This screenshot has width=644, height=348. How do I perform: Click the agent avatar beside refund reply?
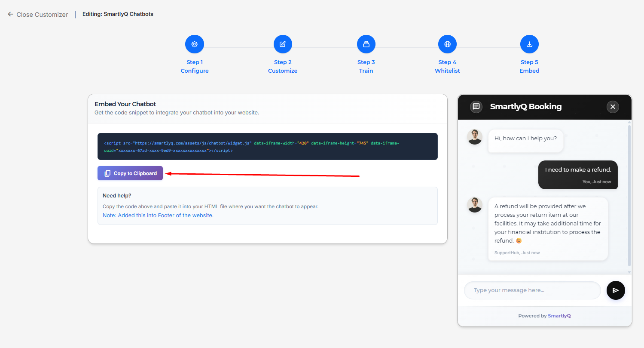tap(475, 205)
